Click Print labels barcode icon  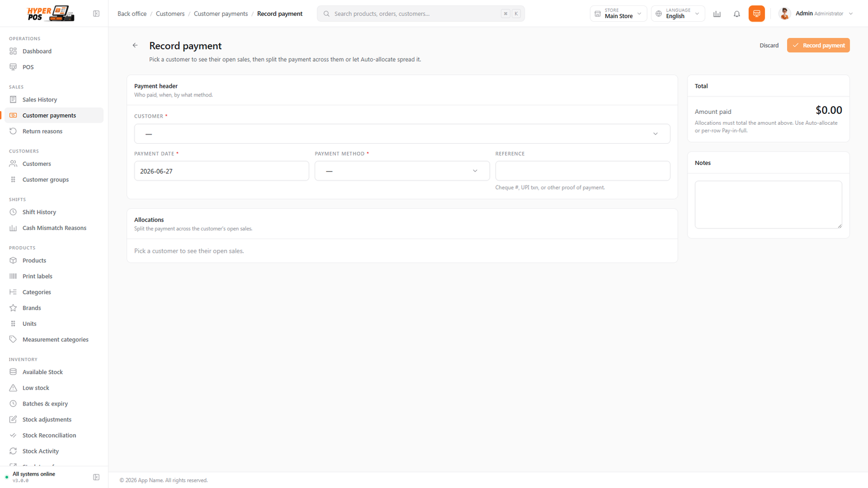point(13,276)
